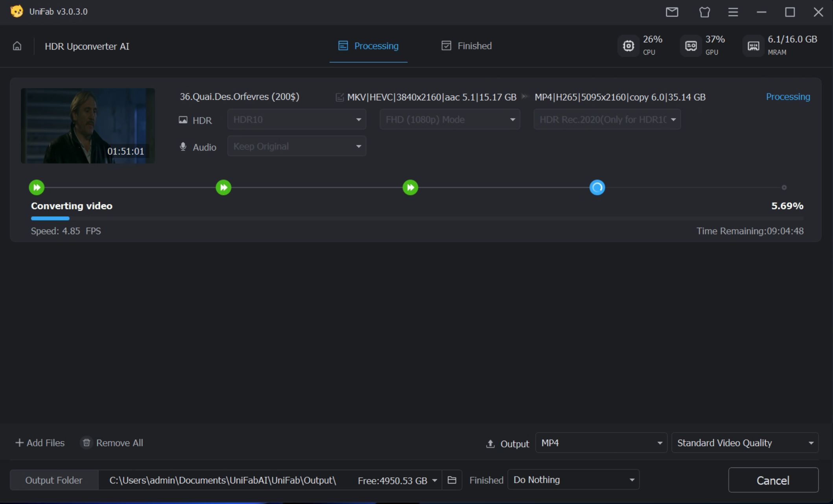Switch to the Finished tab
This screenshot has height=504, width=833.
(466, 46)
